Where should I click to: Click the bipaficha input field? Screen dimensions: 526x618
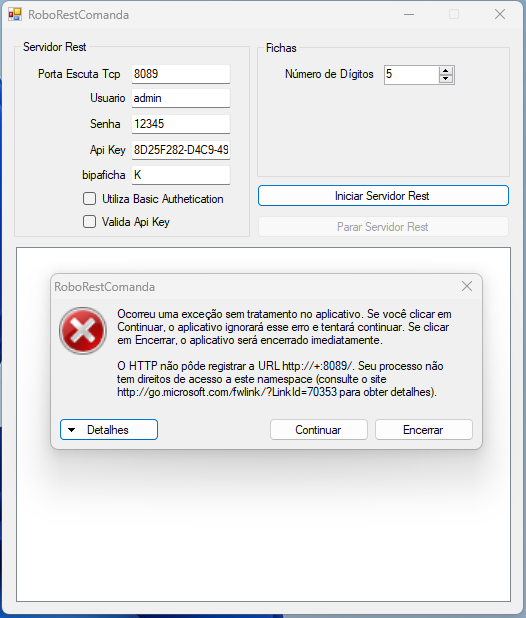pos(181,175)
